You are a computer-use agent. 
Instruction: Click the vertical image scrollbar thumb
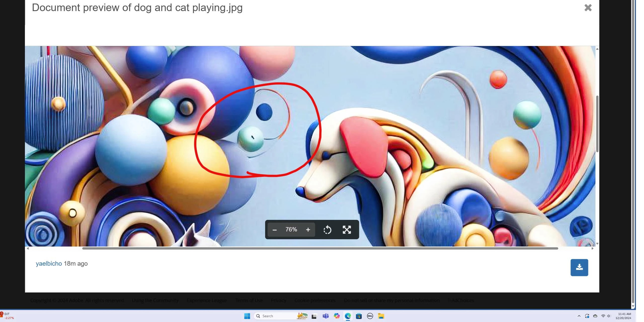[x=597, y=123]
